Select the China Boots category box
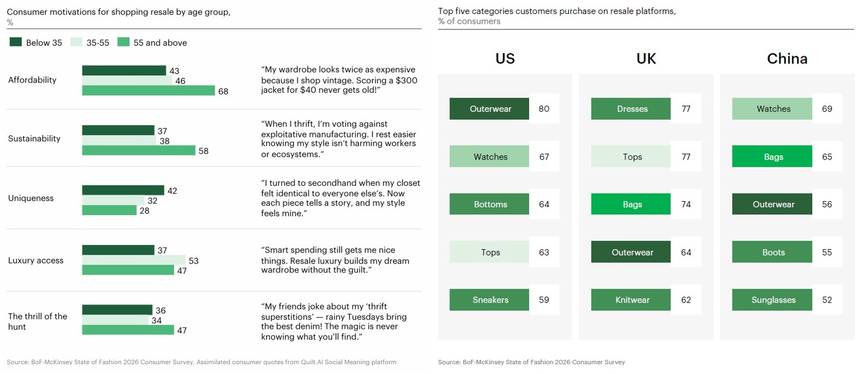Viewport: 868px width, 374px height. point(772,252)
